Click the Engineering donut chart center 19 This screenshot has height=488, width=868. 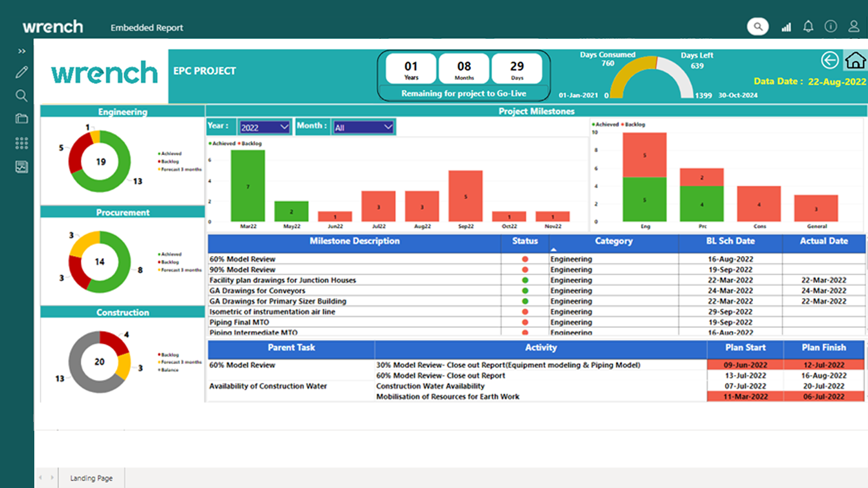100,161
